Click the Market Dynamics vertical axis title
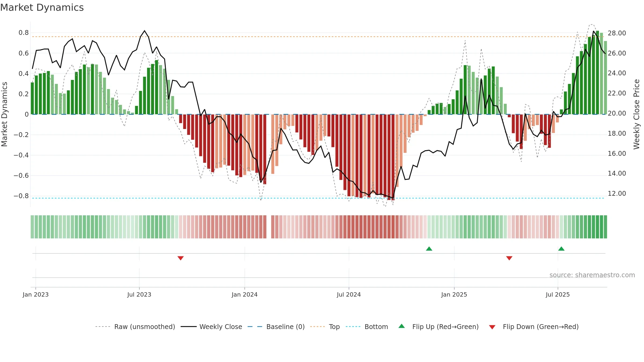The width and height of the screenshot is (644, 362). [4, 114]
